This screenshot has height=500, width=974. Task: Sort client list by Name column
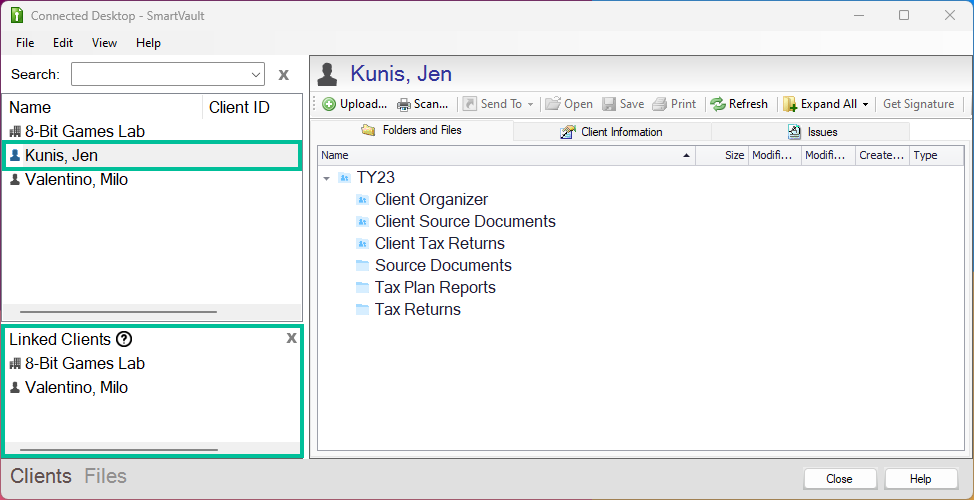(102, 107)
